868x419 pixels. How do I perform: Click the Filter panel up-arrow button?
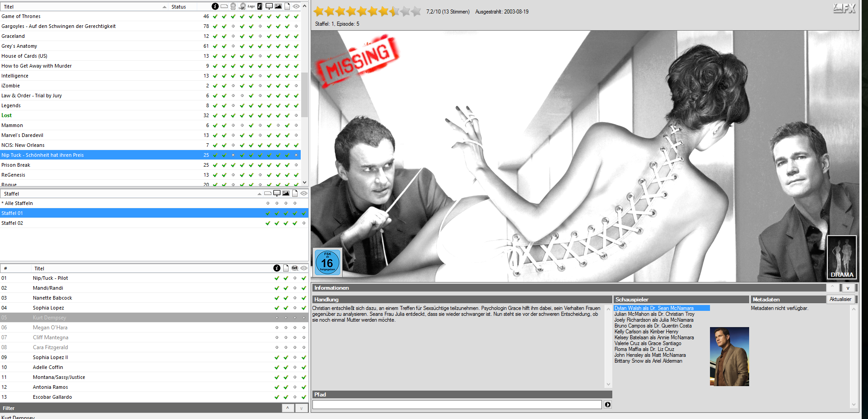pos(288,408)
